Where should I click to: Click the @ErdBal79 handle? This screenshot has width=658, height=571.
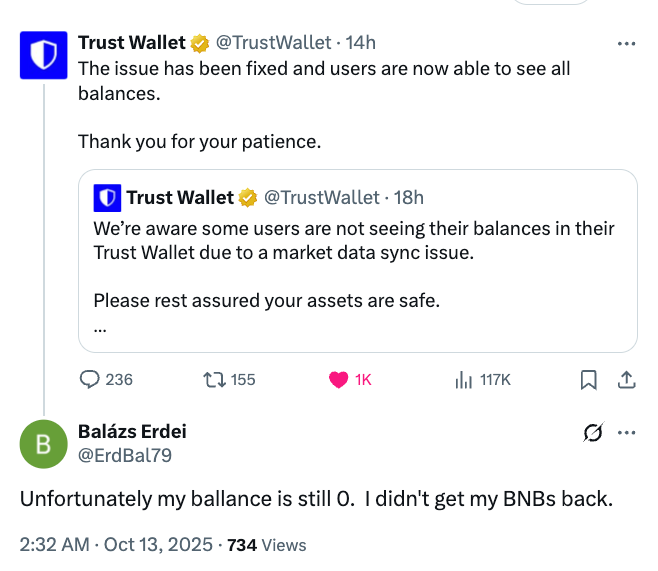[124, 457]
